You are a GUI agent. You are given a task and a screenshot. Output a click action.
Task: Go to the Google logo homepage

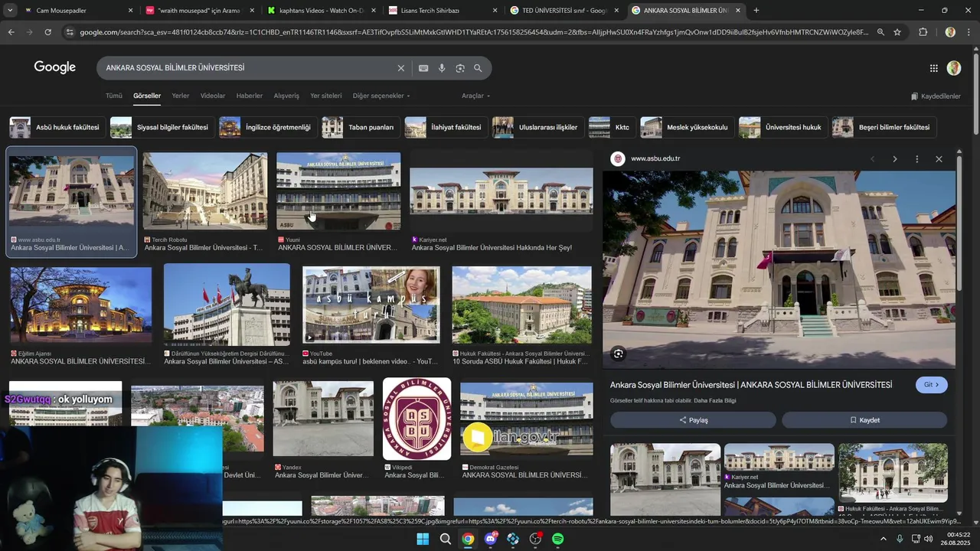click(x=54, y=67)
